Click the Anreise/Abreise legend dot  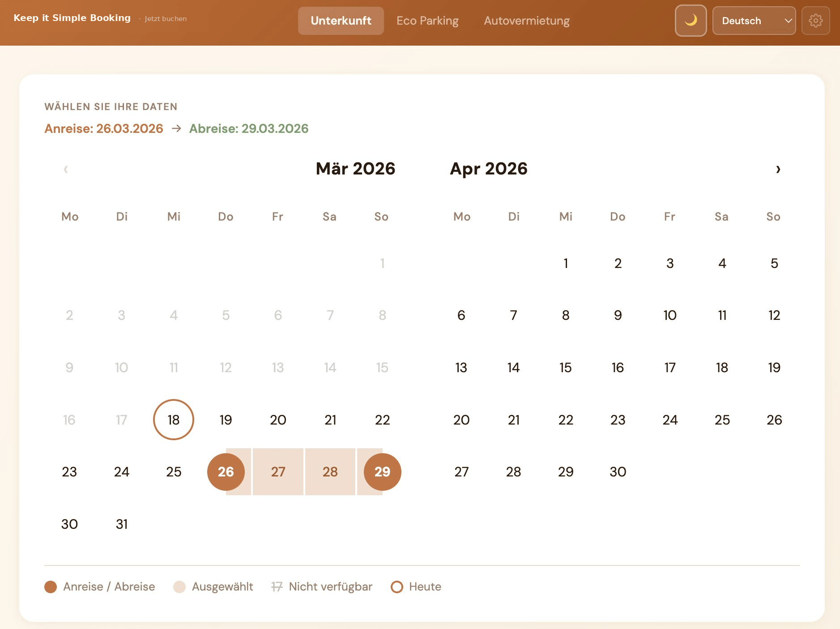(x=51, y=586)
